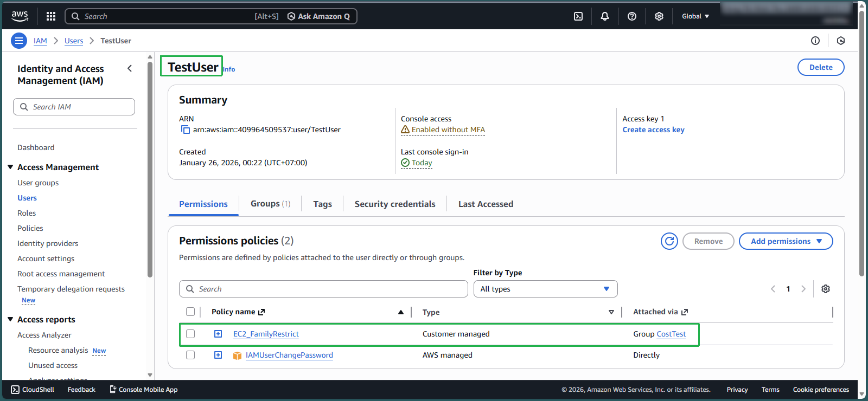Open the AWS home logo
The image size is (868, 401).
(20, 16)
